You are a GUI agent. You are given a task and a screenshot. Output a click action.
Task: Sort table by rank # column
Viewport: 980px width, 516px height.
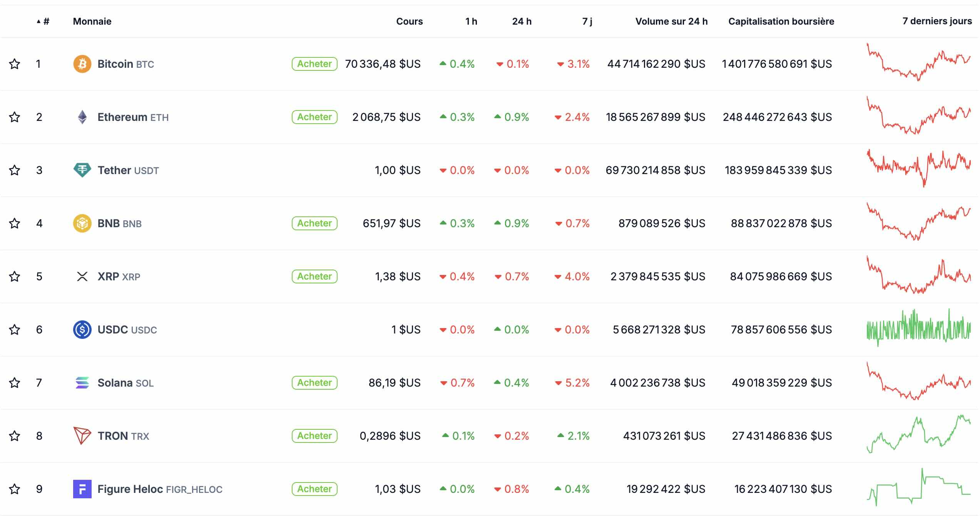point(46,21)
